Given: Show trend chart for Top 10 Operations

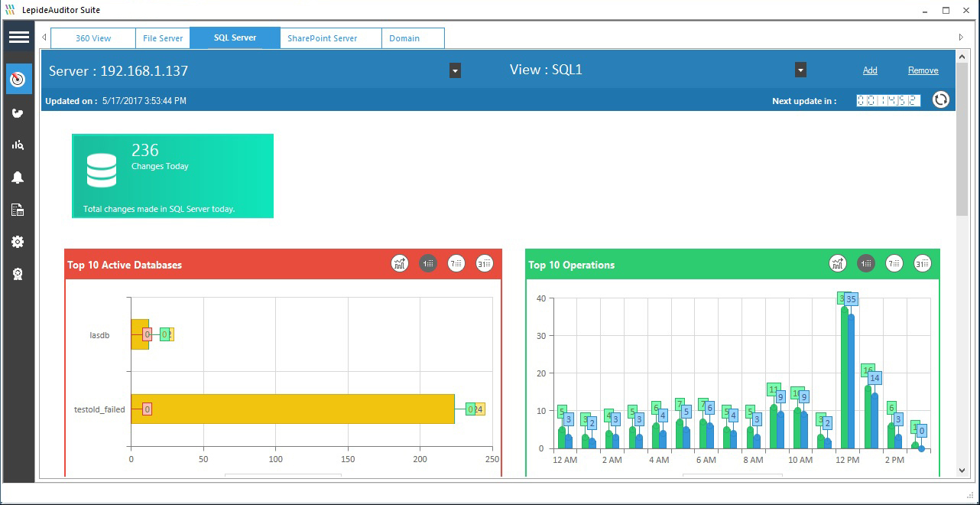Looking at the screenshot, I should point(838,264).
